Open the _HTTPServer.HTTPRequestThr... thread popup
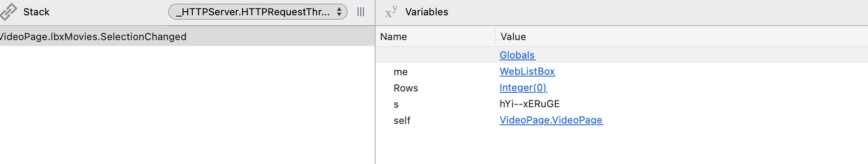This screenshot has width=868, height=164. (257, 12)
